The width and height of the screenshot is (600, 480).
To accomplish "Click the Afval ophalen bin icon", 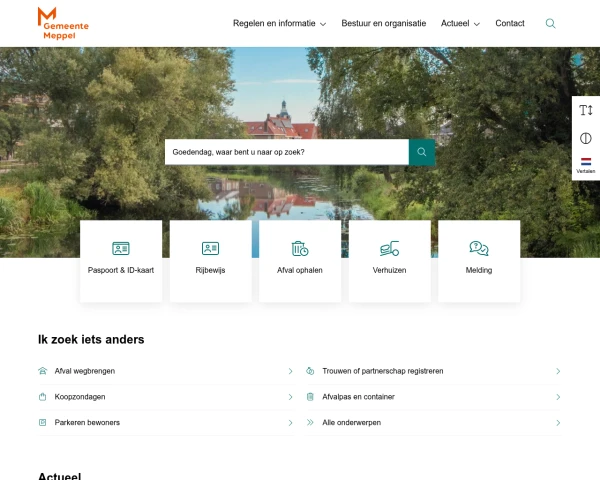I will pyautogui.click(x=300, y=248).
